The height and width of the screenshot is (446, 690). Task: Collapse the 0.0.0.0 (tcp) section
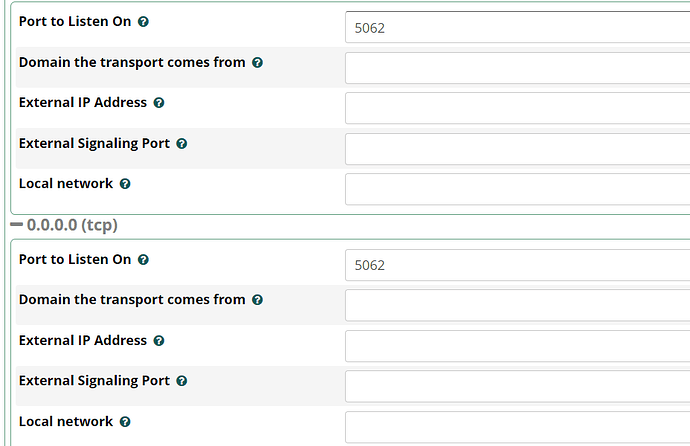click(x=17, y=226)
